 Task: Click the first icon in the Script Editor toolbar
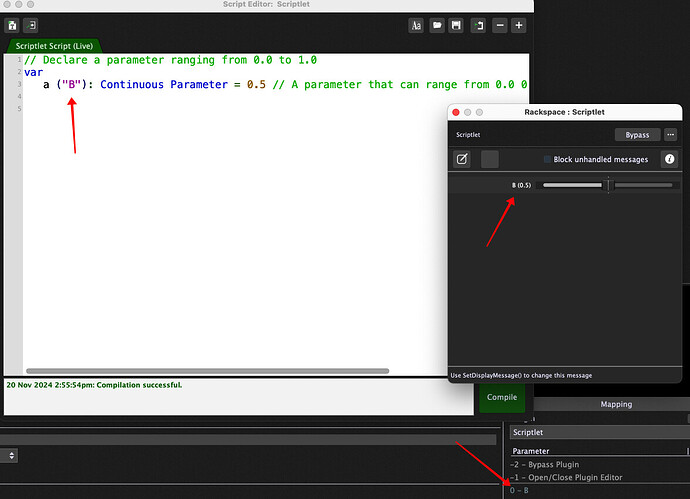(12, 26)
